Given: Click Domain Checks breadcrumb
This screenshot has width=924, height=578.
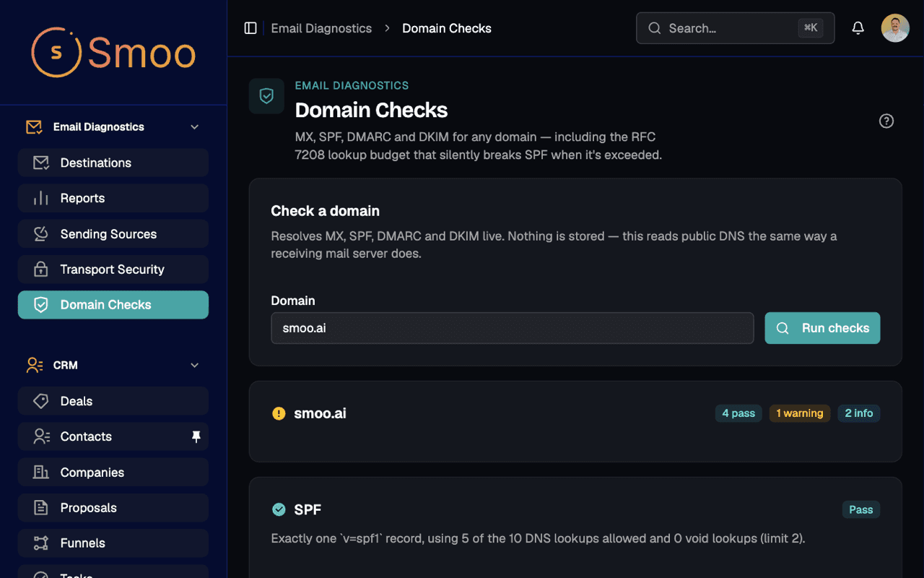Looking at the screenshot, I should click(x=447, y=28).
